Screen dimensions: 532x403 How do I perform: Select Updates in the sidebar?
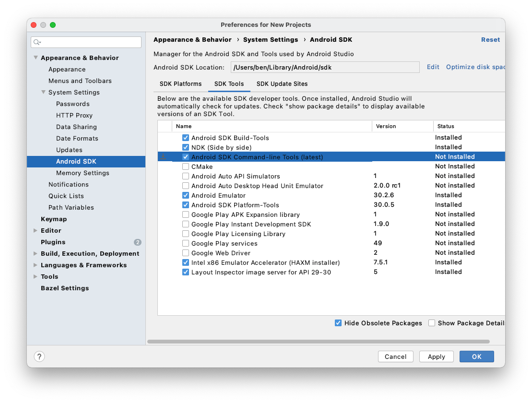(69, 150)
